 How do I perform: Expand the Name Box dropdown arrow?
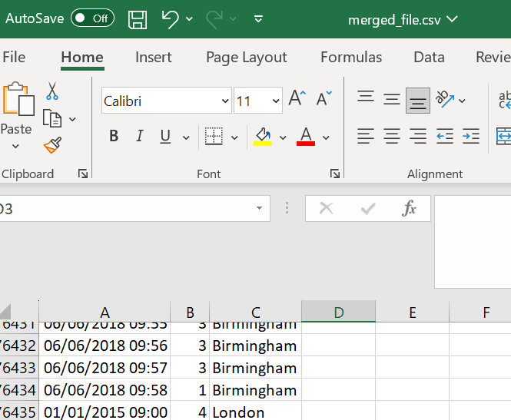(260, 208)
